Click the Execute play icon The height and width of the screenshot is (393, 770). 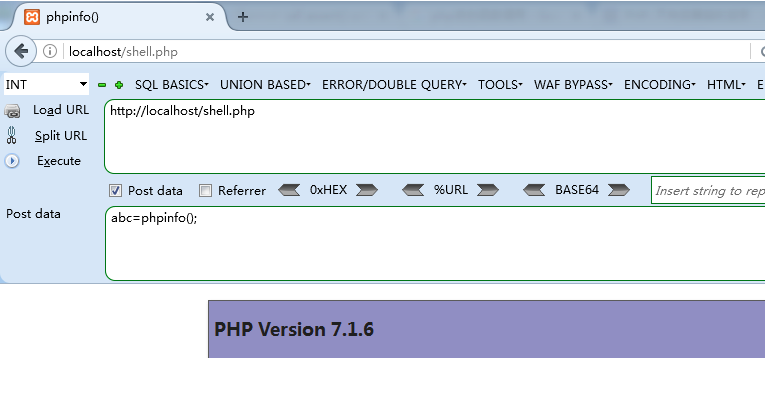point(12,161)
